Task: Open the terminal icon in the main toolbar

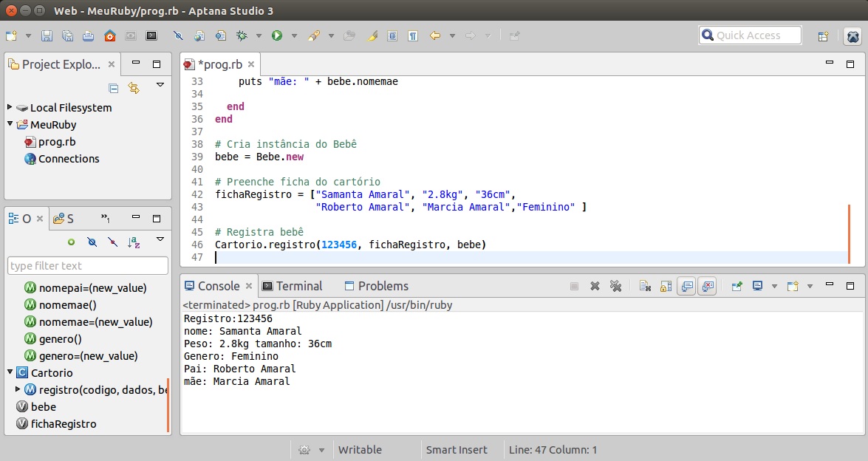Action: pyautogui.click(x=151, y=35)
